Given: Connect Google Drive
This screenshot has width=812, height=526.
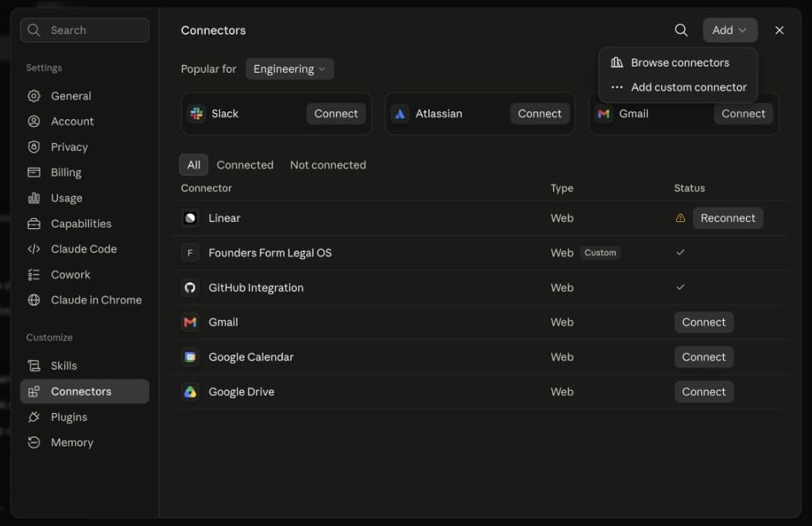Looking at the screenshot, I should point(704,391).
